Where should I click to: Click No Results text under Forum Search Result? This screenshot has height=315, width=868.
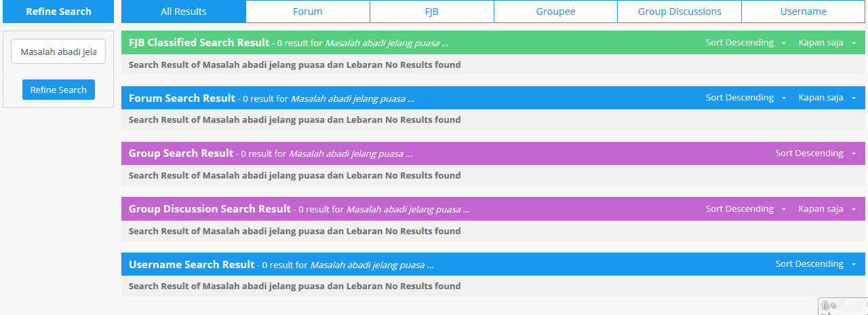[x=295, y=120]
